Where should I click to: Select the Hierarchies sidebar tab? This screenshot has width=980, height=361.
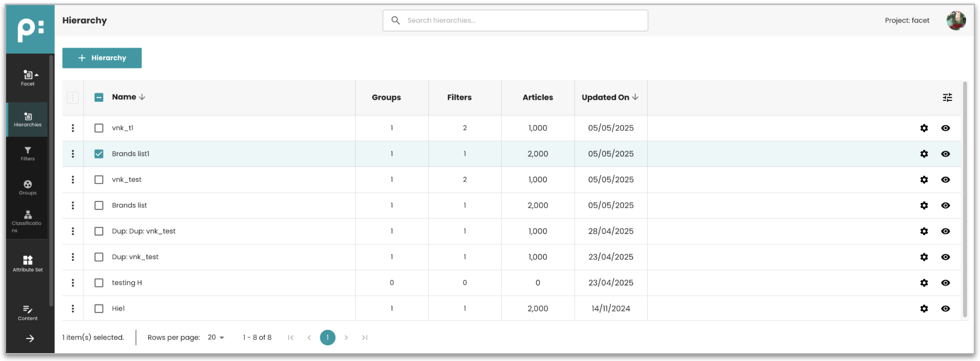pos(28,120)
